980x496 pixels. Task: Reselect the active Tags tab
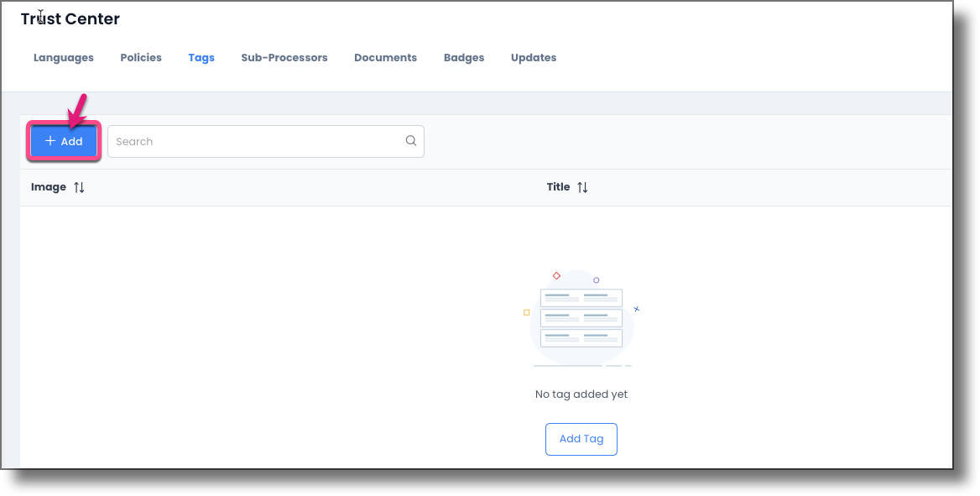[201, 57]
